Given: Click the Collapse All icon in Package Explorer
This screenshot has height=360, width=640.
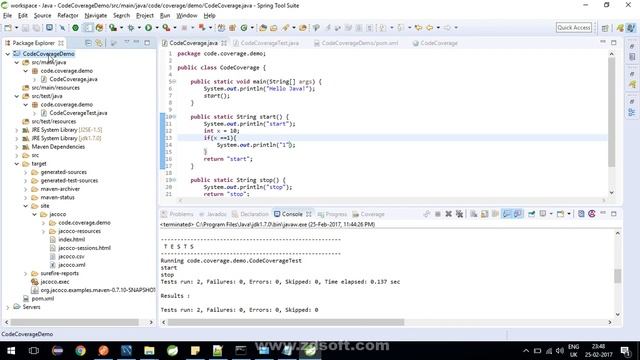Looking at the screenshot, I should coord(88,43).
